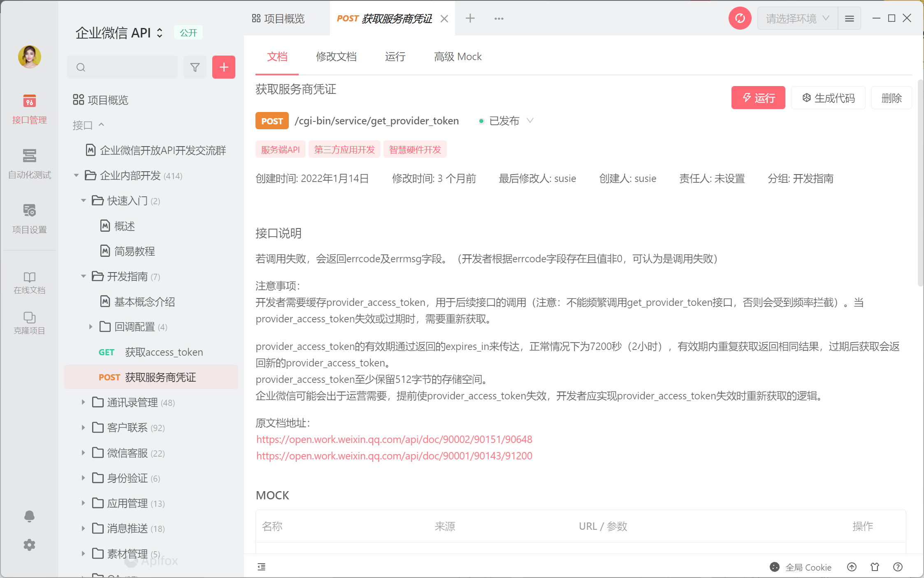Open the notifications bell icon
The image size is (924, 578).
29,516
